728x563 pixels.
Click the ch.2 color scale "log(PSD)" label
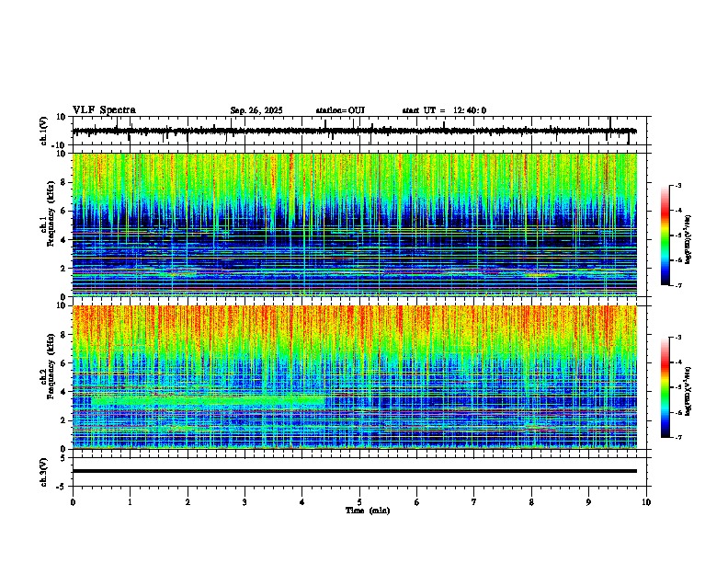coord(688,392)
